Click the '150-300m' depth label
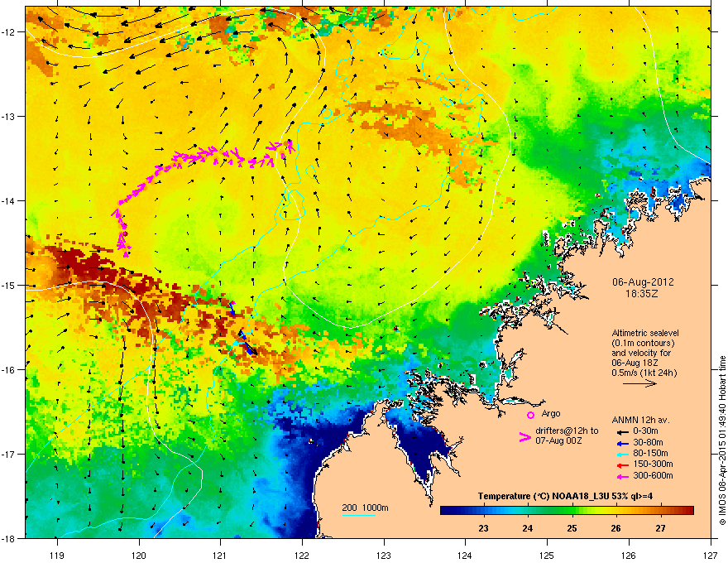This screenshot has width=728, height=563. [653, 464]
